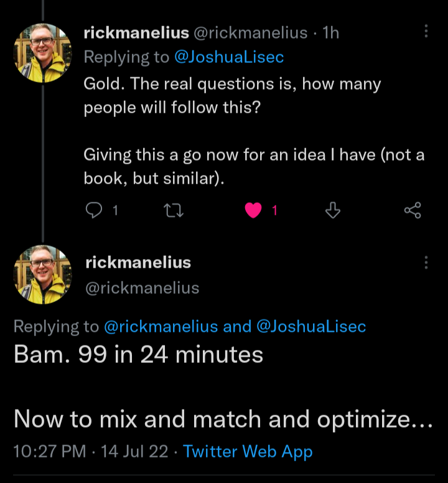This screenshot has height=483, width=448.
Task: Share the first tweet via share icon
Action: point(413,211)
